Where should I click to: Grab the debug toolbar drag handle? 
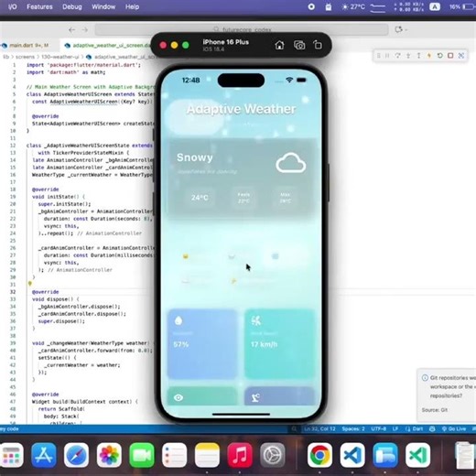pyautogui.click(x=378, y=56)
